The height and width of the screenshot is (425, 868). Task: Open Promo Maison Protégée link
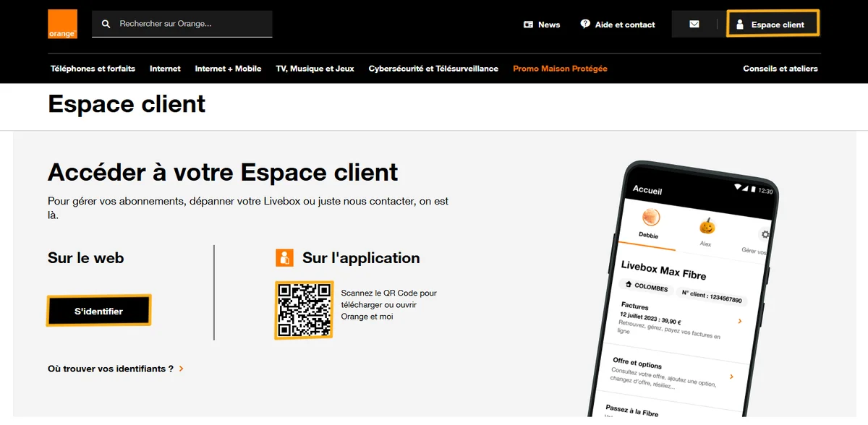(x=560, y=69)
